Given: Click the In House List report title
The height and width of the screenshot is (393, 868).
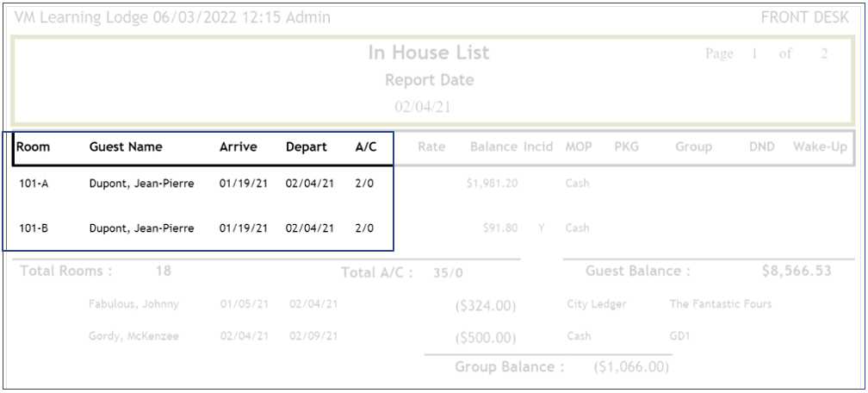Looking at the screenshot, I should pyautogui.click(x=429, y=53).
